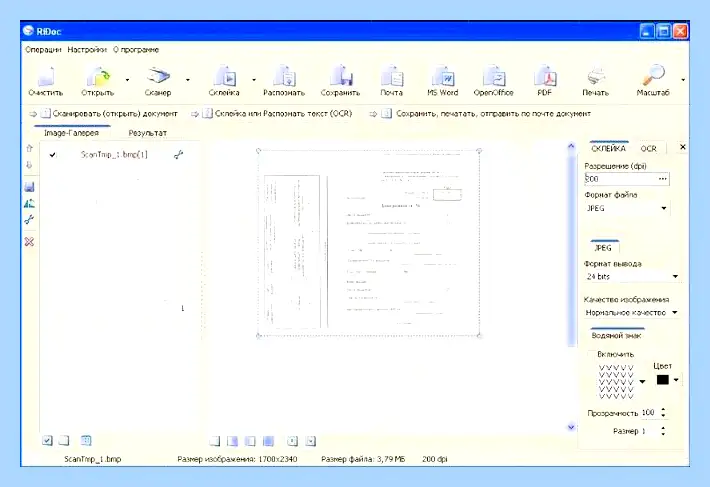Screen dimensions: 710x487
Task: Open dropdown arrow next to Масштаб
Action: pos(683,80)
